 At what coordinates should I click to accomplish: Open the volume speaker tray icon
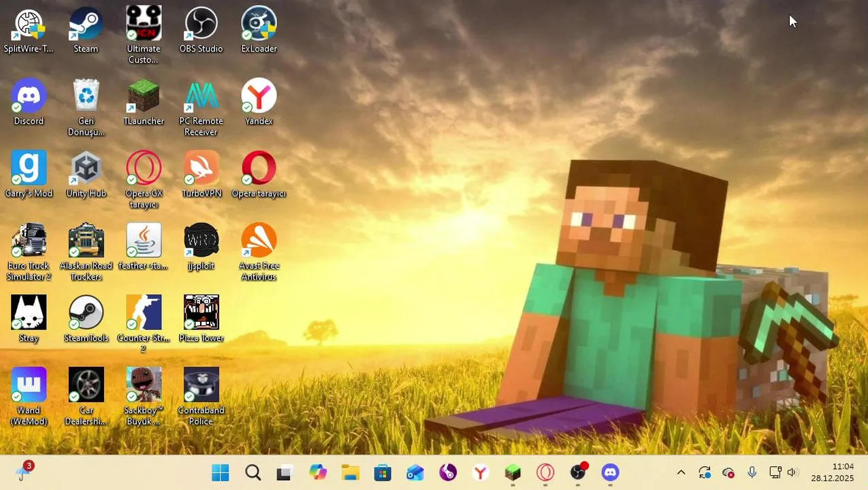click(x=792, y=472)
